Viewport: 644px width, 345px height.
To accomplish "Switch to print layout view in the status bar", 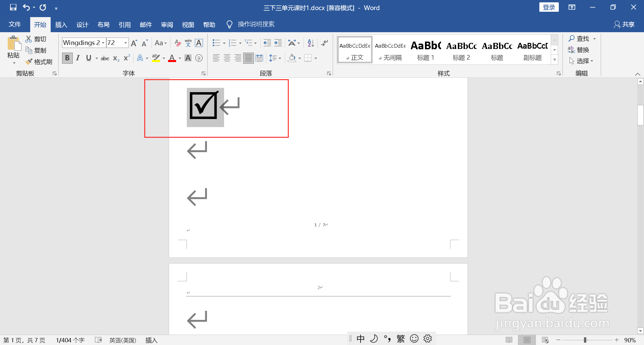I will click(x=527, y=340).
